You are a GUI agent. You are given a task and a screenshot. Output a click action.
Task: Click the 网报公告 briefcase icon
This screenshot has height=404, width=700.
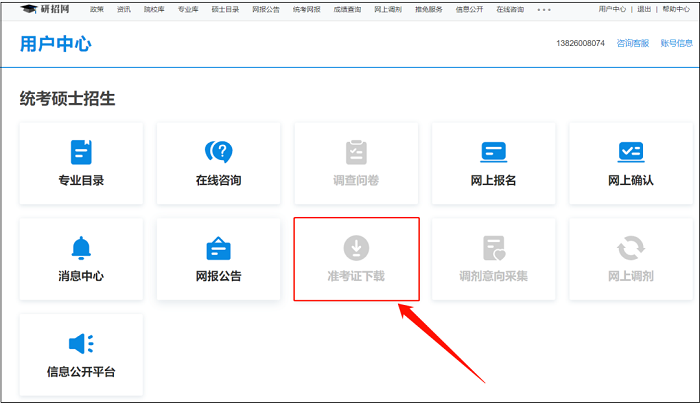tap(218, 247)
